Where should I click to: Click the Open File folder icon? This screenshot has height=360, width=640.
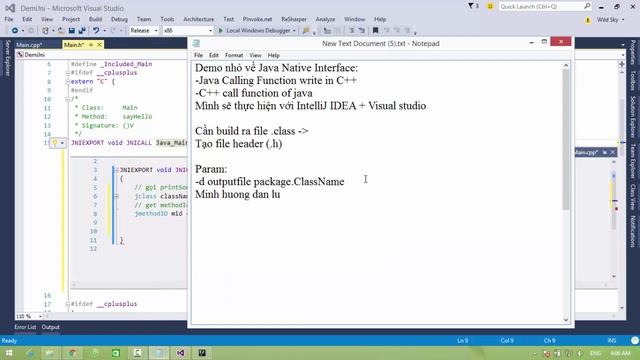tap(61, 31)
